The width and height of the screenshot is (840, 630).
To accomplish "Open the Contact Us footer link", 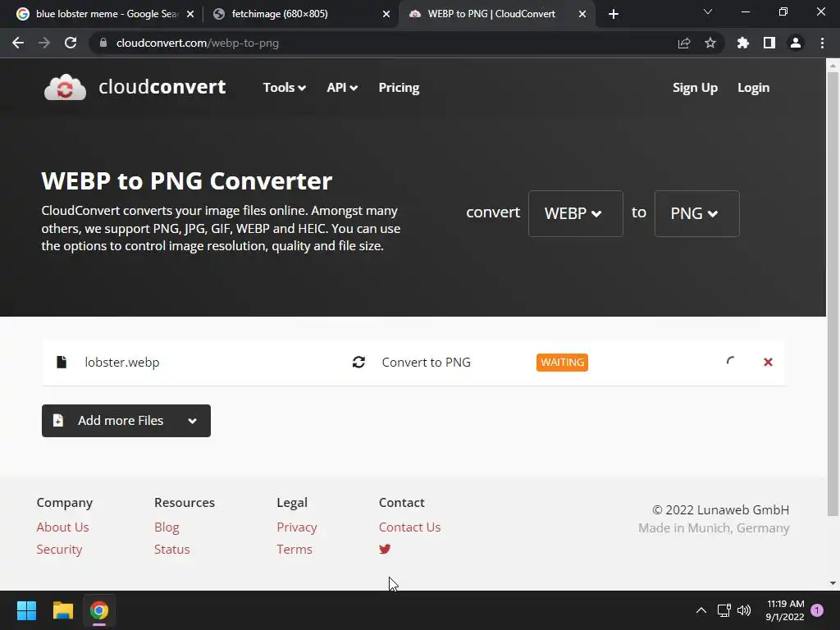I will pos(409,527).
